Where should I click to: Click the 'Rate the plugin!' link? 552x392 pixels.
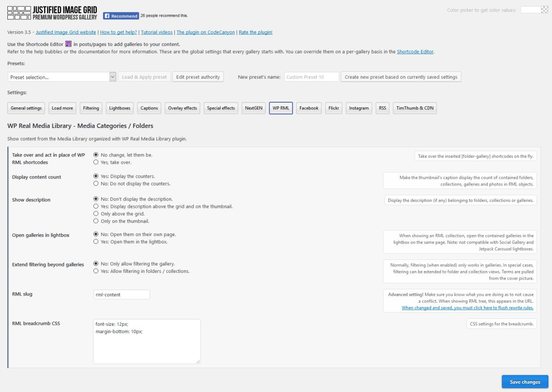pos(256,32)
